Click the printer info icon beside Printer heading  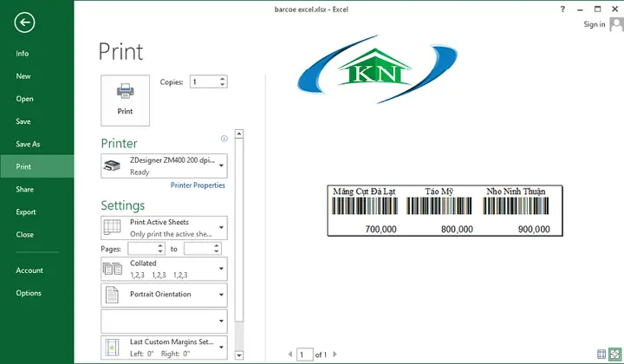coord(224,139)
